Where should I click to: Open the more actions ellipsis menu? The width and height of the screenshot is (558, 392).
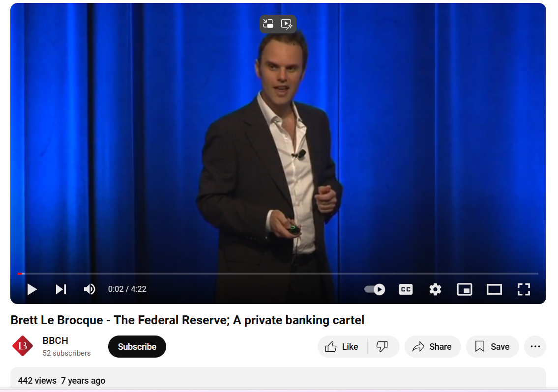pos(535,346)
